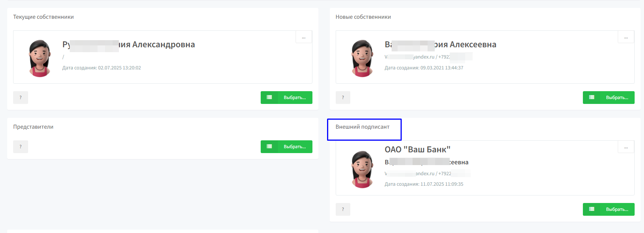Click the avatar in ОАО "Ваш Банк" card

(362, 169)
